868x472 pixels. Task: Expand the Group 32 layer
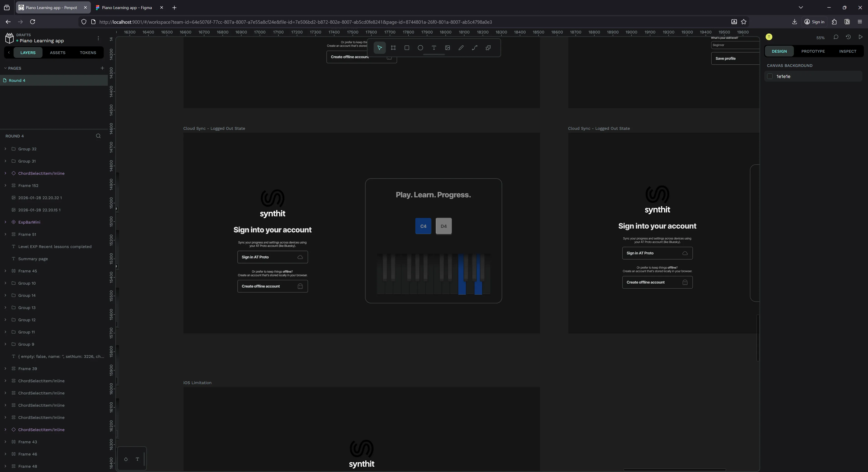click(x=5, y=149)
